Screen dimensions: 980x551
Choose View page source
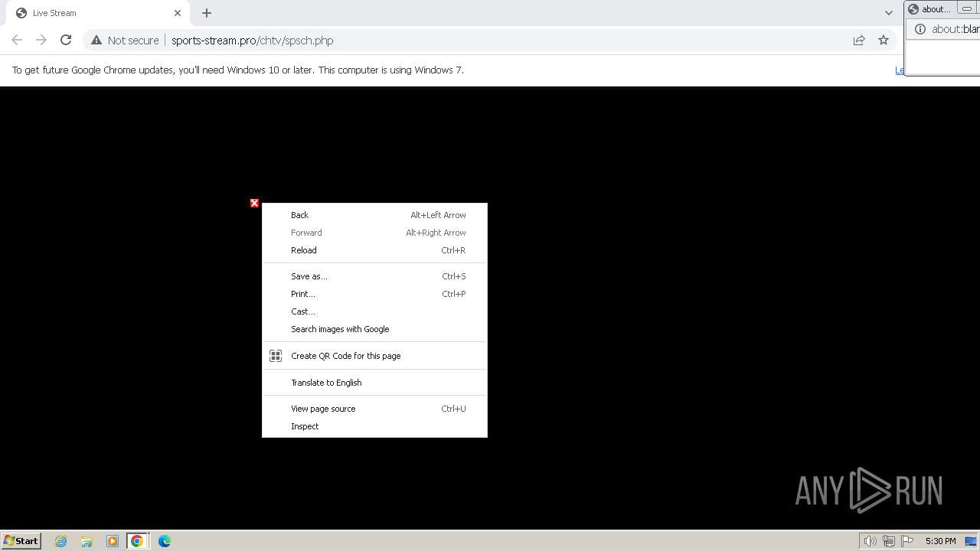coord(374,409)
